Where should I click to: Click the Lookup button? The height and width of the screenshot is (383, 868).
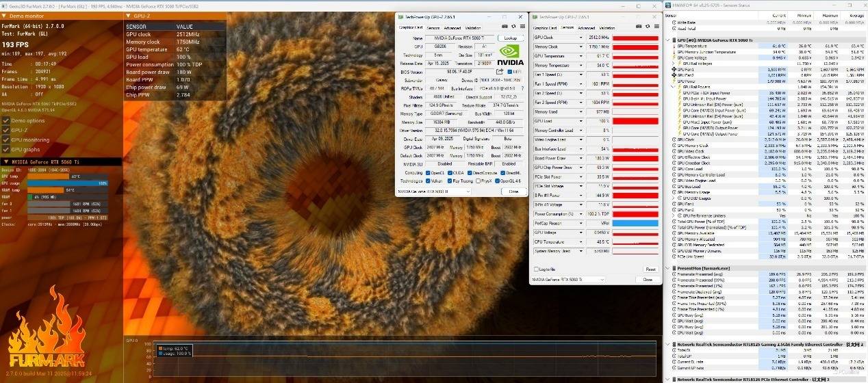coord(510,38)
